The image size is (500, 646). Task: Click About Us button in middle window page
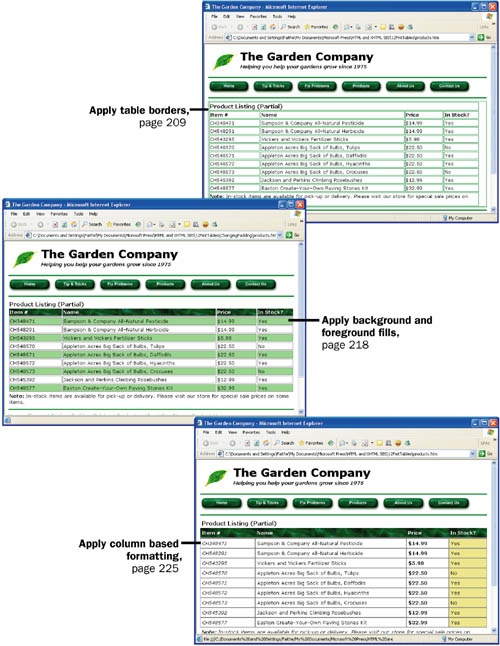[210, 284]
